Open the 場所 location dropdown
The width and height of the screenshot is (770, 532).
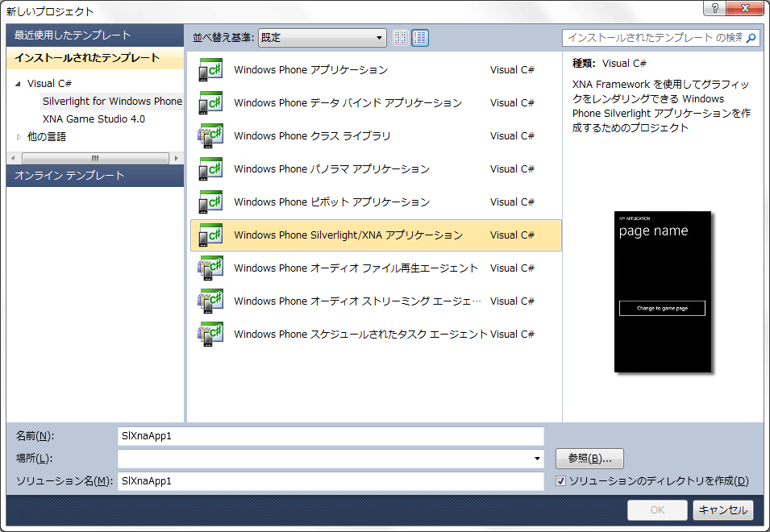tap(537, 459)
